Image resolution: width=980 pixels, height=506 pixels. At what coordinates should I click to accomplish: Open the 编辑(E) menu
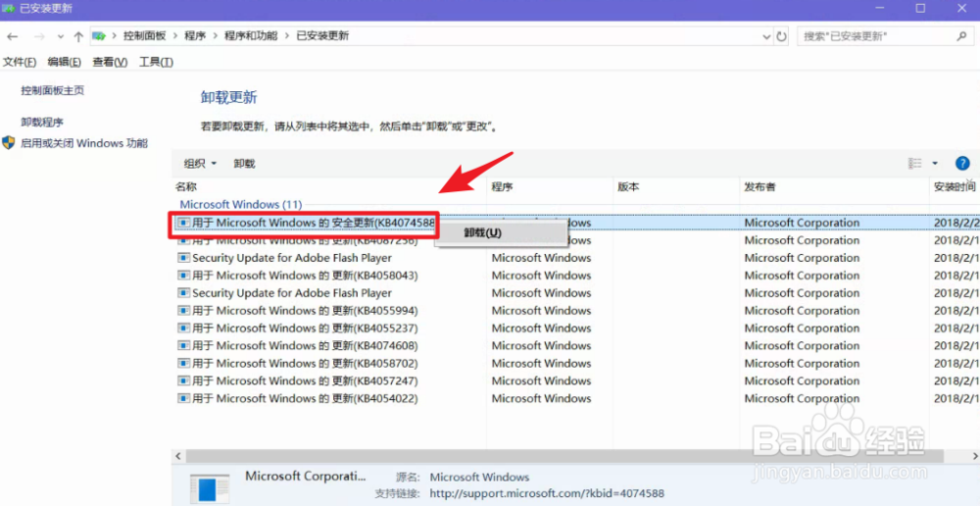65,62
